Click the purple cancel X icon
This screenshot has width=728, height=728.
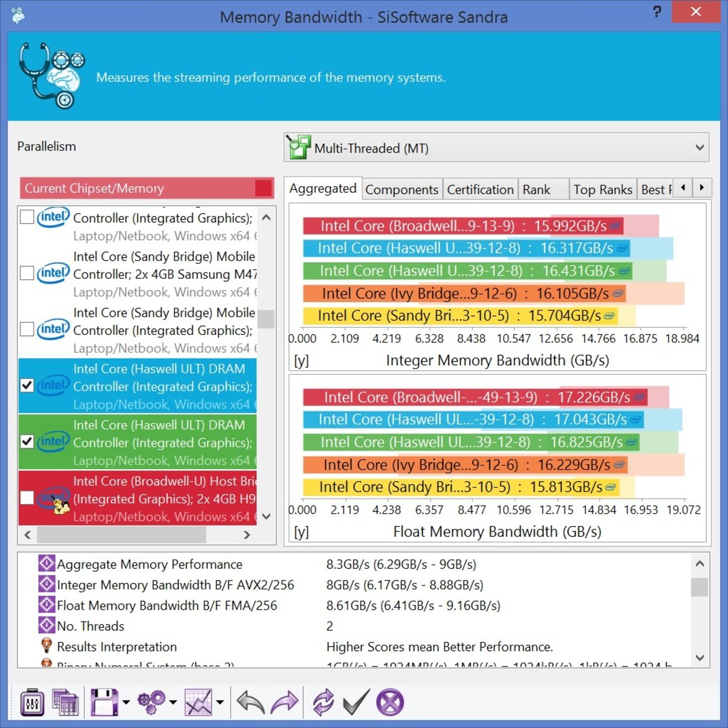pyautogui.click(x=390, y=702)
